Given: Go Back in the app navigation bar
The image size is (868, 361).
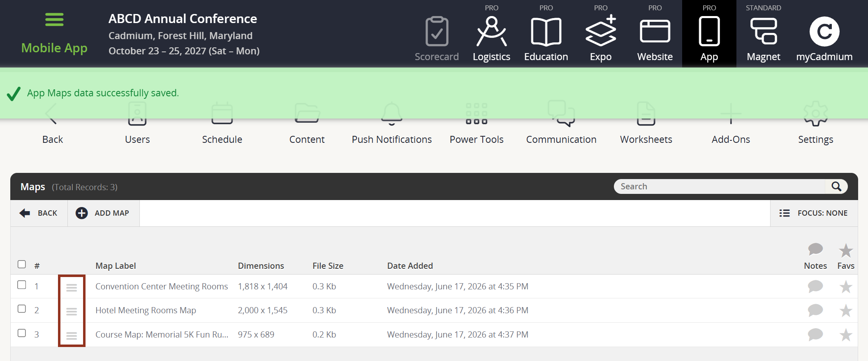Looking at the screenshot, I should click(53, 123).
